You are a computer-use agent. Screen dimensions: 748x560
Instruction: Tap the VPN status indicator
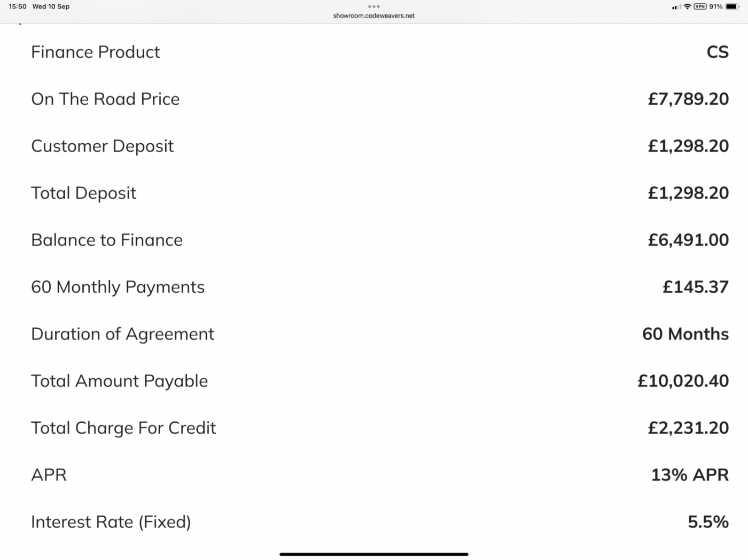(x=700, y=6)
